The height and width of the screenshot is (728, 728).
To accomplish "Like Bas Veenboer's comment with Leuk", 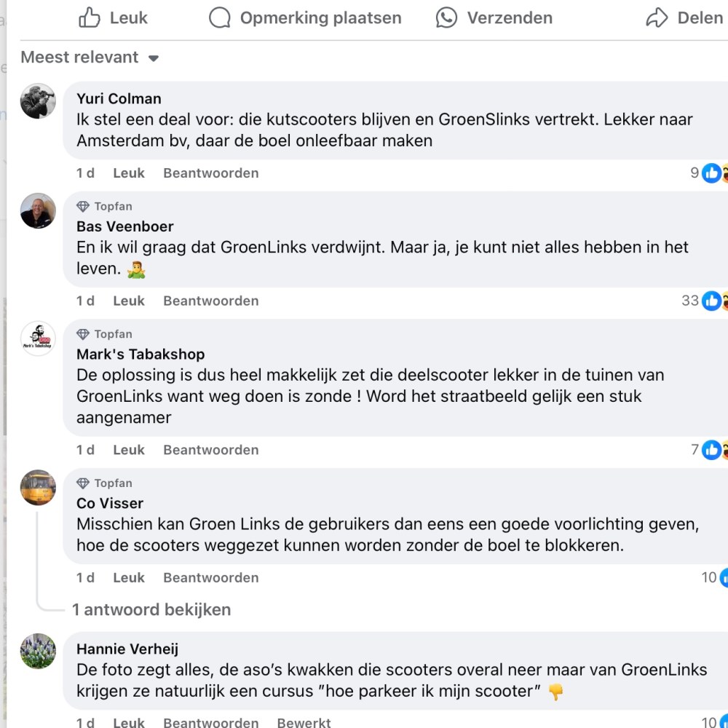I will (x=129, y=301).
